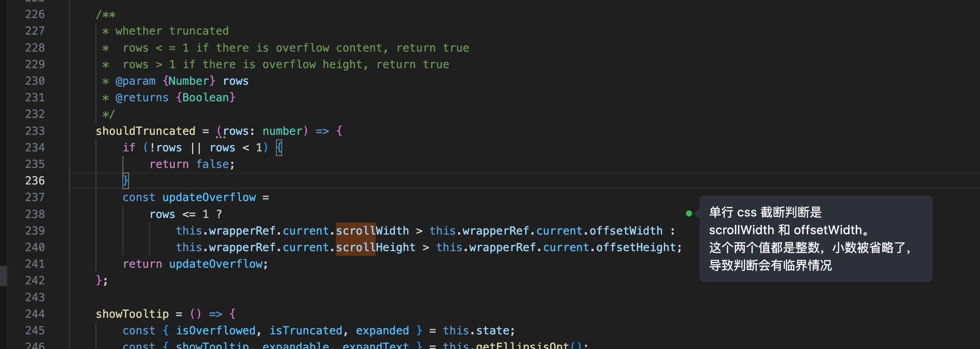980x349 pixels.
Task: Click the highlighted opening brace on line 234
Action: pos(278,147)
